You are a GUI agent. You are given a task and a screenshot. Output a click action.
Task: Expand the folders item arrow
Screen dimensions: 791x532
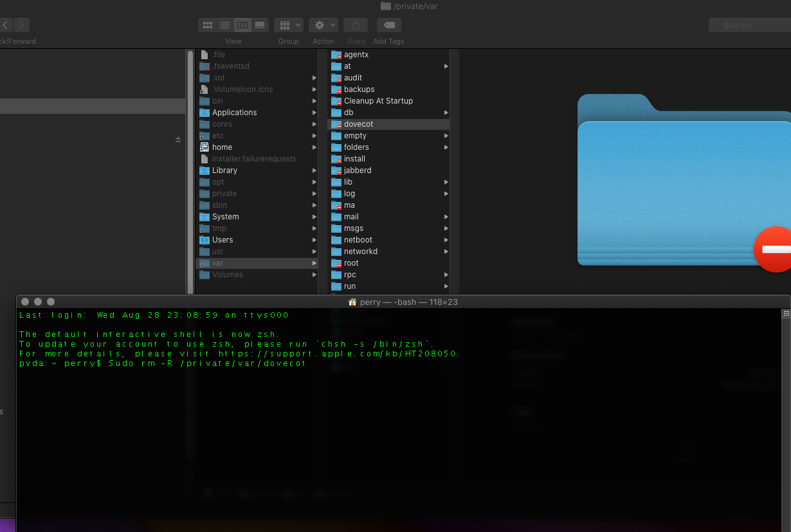click(446, 147)
